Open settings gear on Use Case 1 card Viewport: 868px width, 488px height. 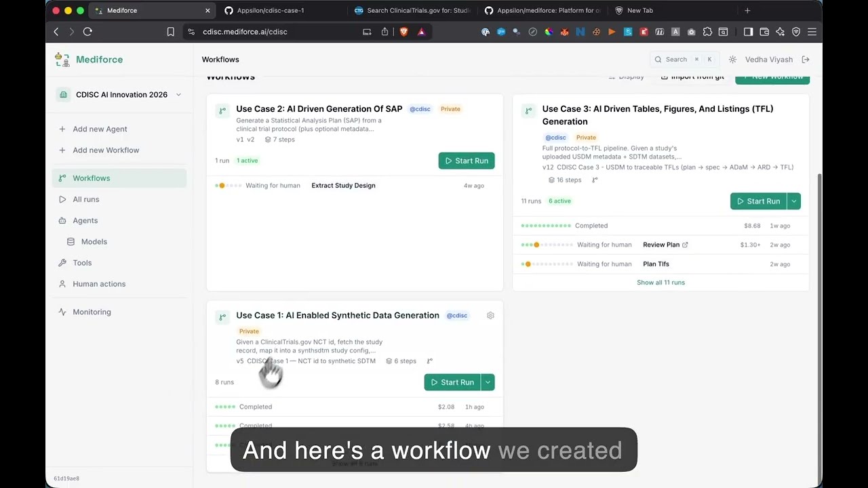(x=490, y=315)
